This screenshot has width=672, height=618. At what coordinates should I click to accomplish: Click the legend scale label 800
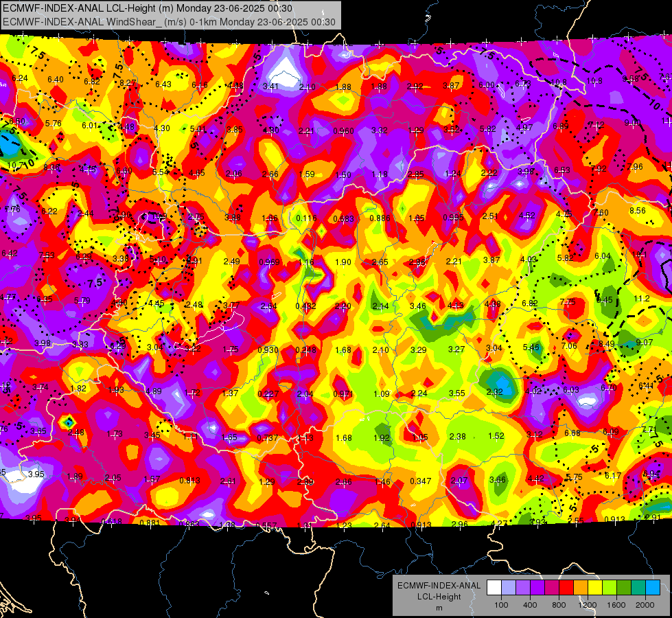tap(559, 605)
